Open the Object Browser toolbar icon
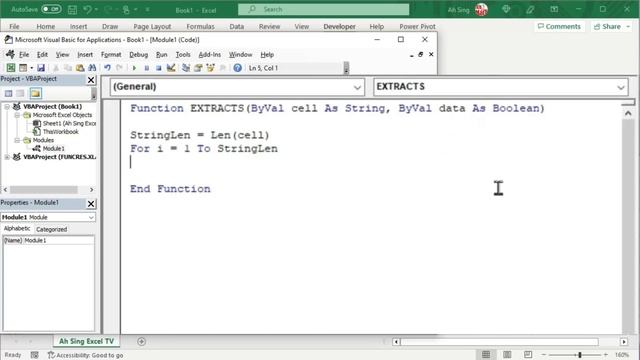This screenshot has width=640, height=360. click(x=210, y=68)
